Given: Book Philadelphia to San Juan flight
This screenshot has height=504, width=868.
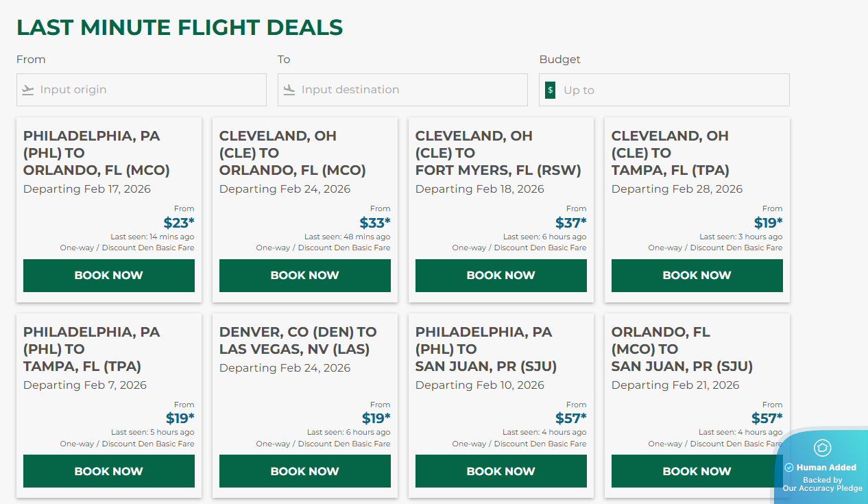Looking at the screenshot, I should click(501, 472).
